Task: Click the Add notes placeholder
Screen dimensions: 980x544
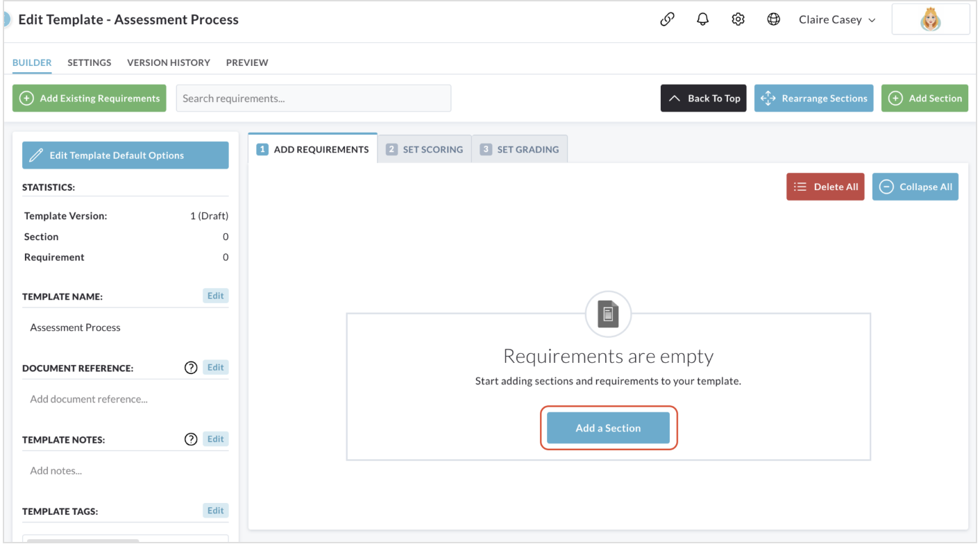Action: point(56,470)
